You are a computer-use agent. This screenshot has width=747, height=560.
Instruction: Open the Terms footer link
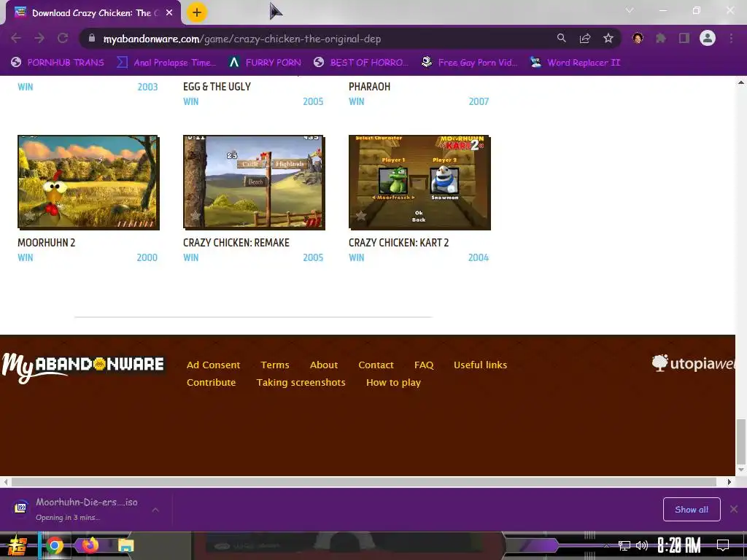click(x=275, y=365)
